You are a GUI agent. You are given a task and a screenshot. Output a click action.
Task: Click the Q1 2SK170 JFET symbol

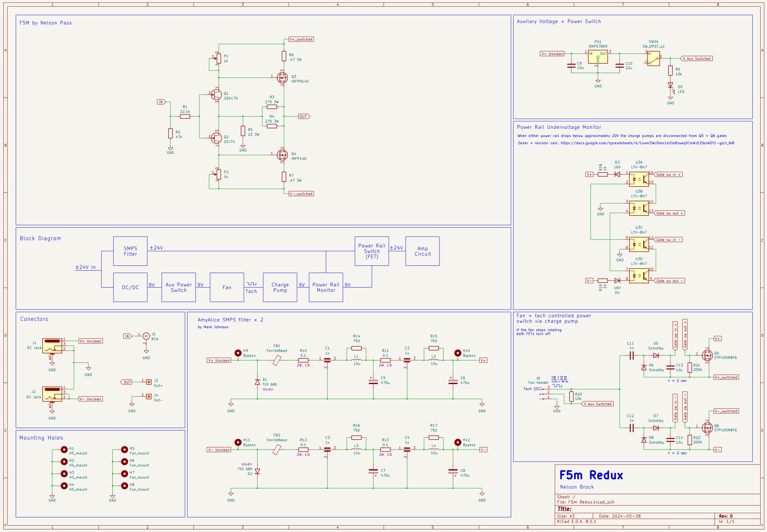pyautogui.click(x=215, y=94)
